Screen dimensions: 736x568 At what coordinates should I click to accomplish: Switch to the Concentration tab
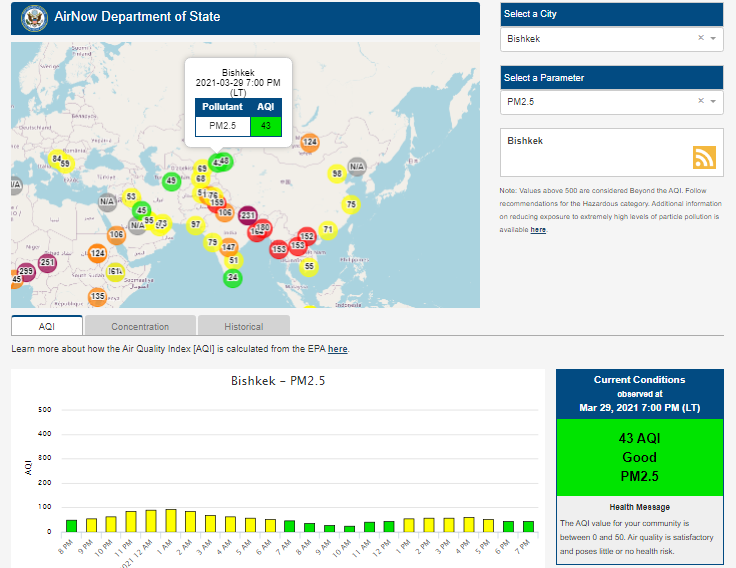tap(140, 326)
